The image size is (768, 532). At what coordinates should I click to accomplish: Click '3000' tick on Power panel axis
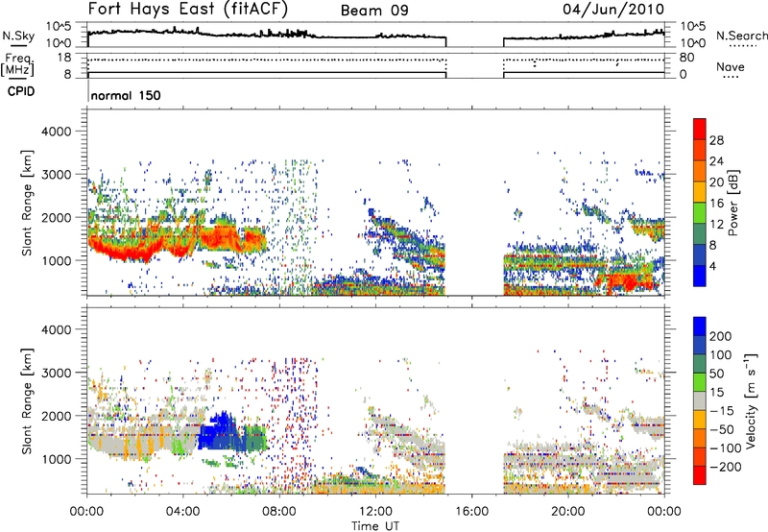coord(56,175)
